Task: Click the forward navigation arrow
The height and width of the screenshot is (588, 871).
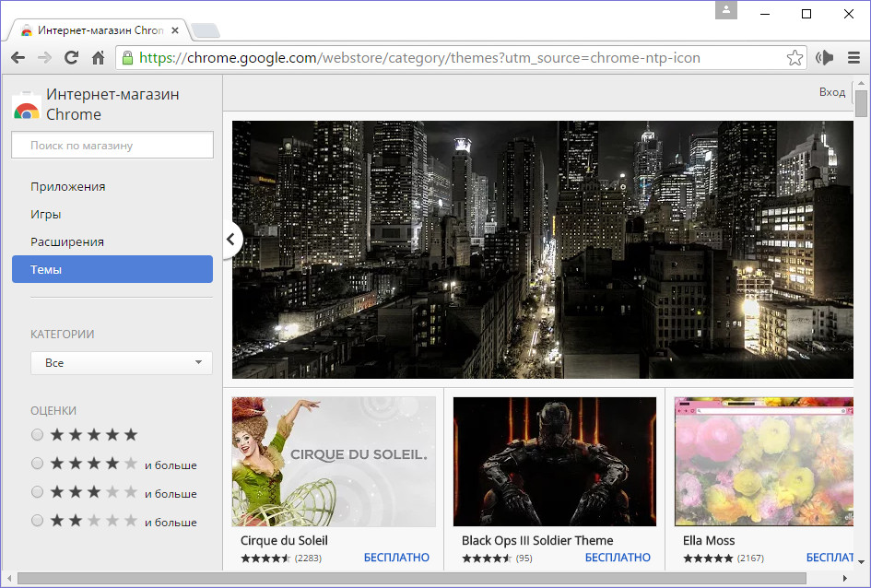Action: click(44, 58)
